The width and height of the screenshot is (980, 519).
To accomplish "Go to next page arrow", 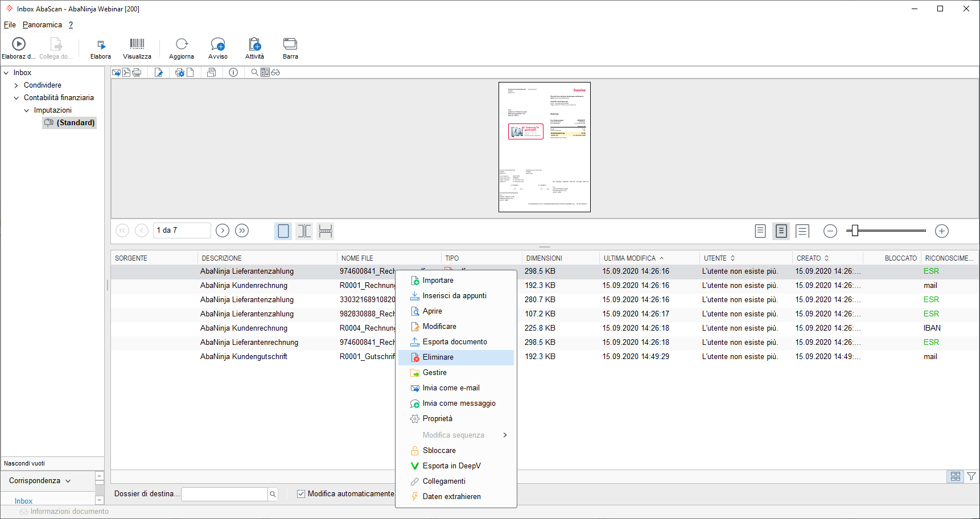I will pos(223,230).
